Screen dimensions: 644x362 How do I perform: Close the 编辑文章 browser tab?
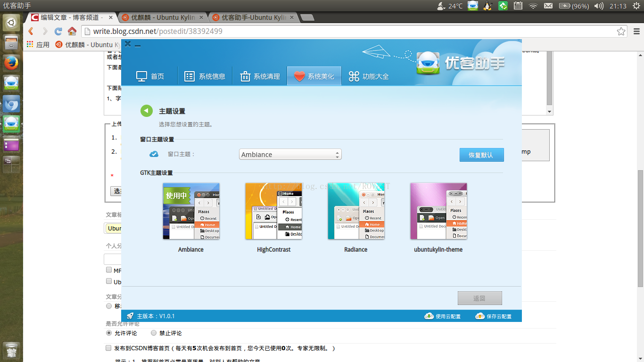[111, 17]
